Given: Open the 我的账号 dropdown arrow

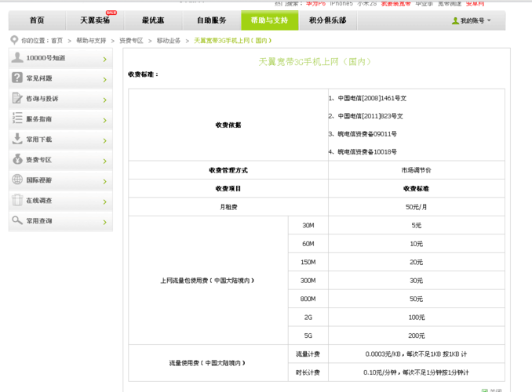Looking at the screenshot, I should 489,20.
